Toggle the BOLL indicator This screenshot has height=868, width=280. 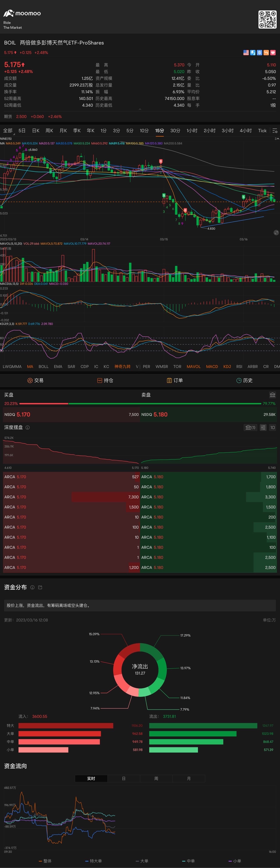[x=44, y=366]
